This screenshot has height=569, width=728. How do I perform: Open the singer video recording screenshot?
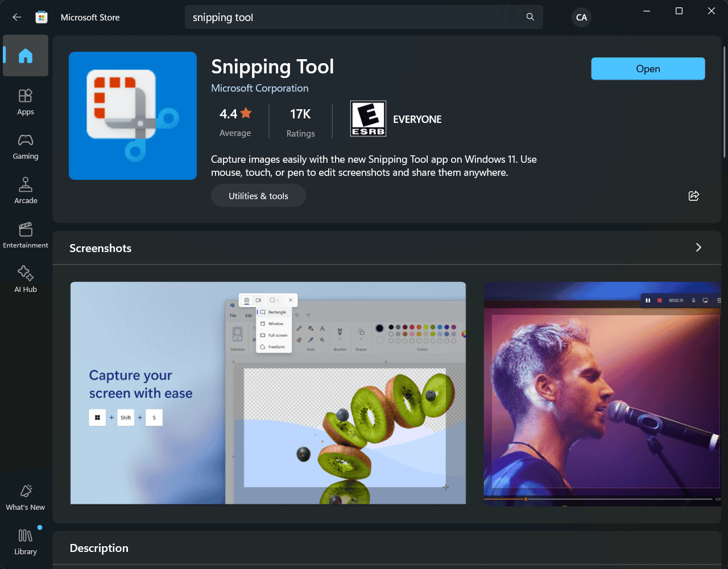point(602,393)
